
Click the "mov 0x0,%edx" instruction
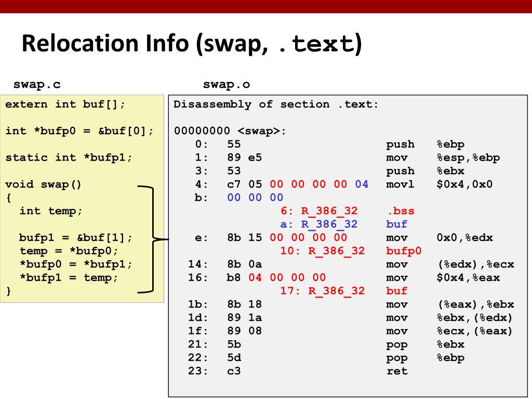coord(440,237)
